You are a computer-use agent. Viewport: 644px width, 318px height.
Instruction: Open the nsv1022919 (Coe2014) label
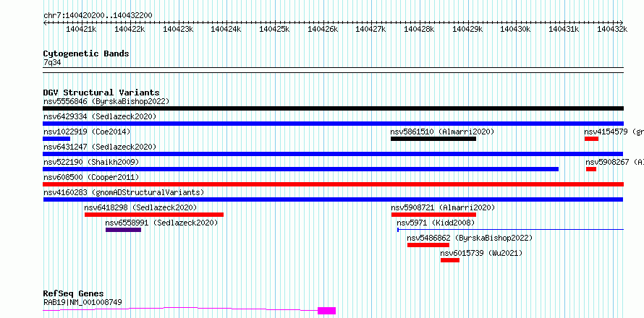click(87, 132)
